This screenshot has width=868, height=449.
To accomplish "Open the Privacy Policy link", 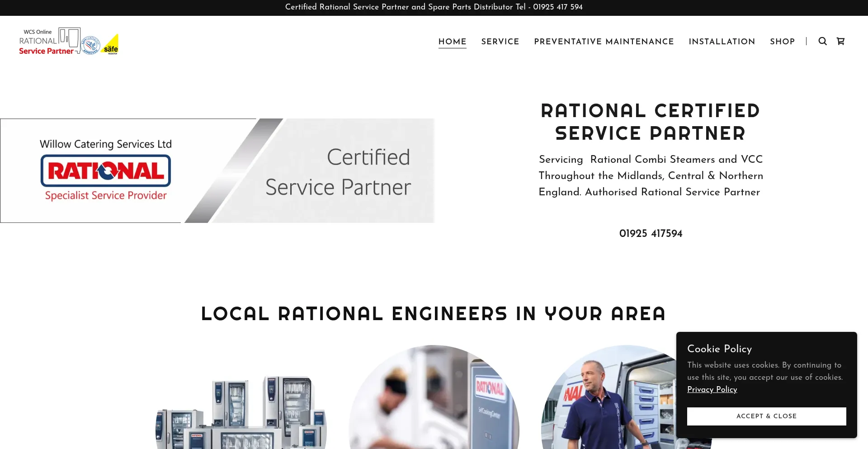I will point(712,389).
